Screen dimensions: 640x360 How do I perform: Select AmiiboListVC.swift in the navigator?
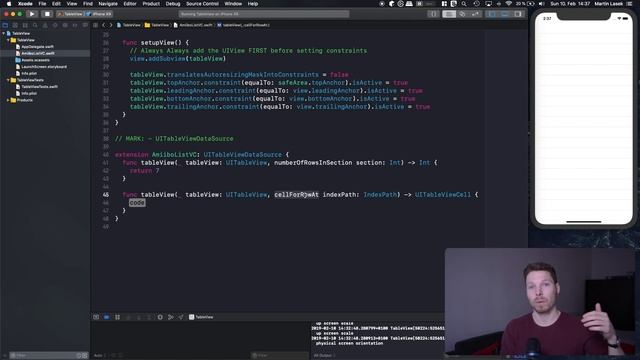click(x=38, y=53)
